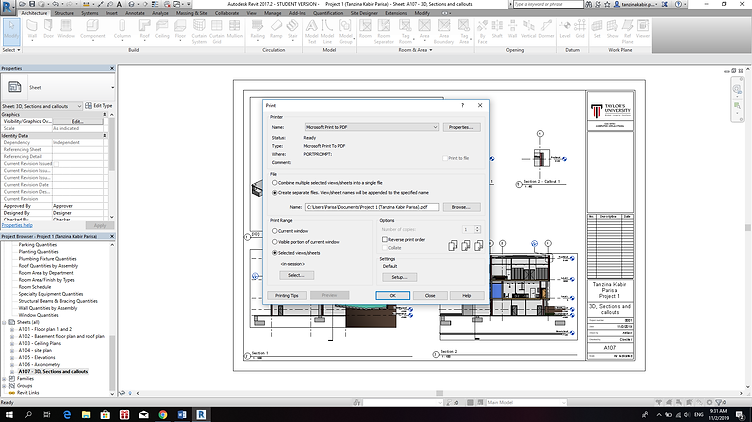Toggle Current Revision Issued checkbox
Viewport: 752px width, 422px height.
coord(56,164)
